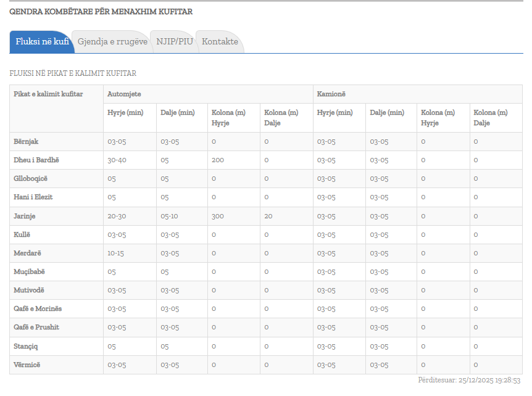Click the 200 column value for Dheu i Bardhë
Viewport: 532px width, 396px height.
coord(218,160)
